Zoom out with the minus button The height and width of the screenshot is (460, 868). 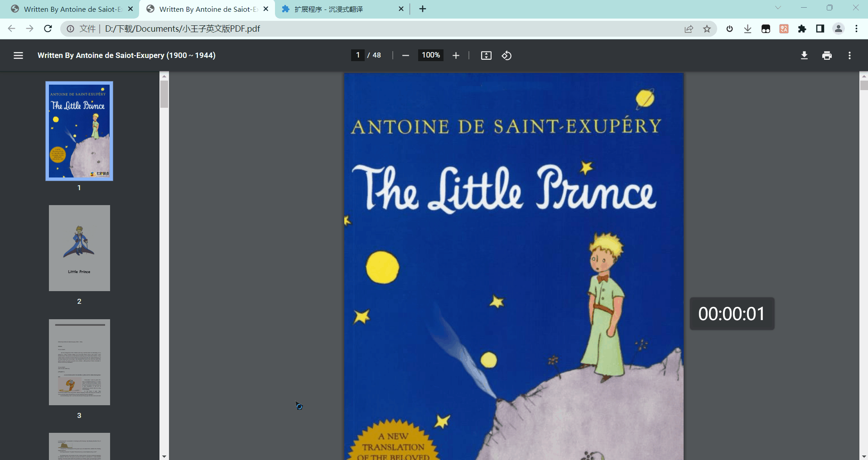[405, 55]
